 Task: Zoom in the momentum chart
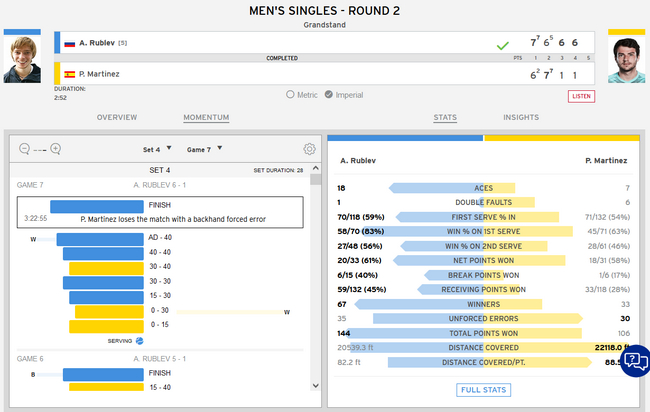tap(56, 149)
